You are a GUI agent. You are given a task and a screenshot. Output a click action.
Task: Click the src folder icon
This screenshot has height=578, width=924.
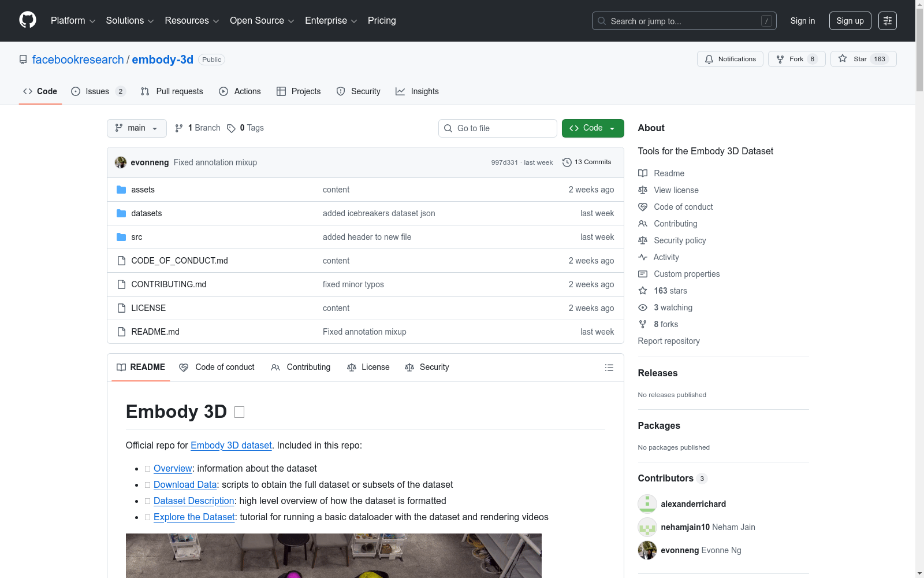[121, 237]
